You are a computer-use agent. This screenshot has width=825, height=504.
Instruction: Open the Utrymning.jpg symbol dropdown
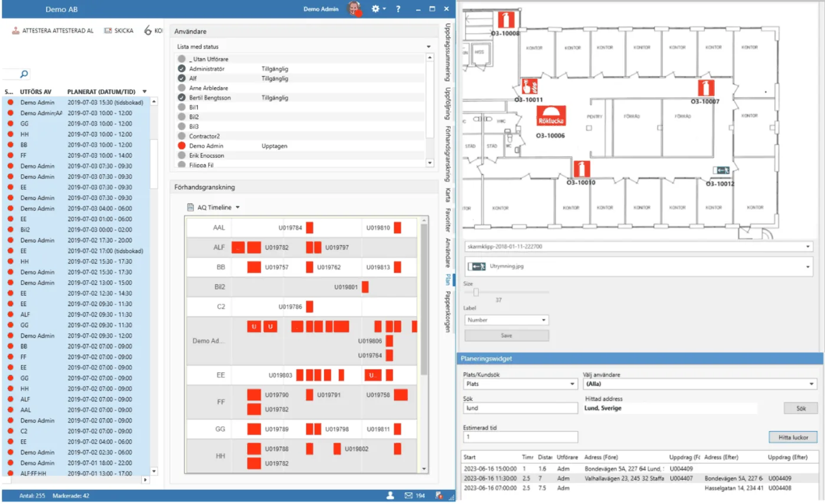click(639, 266)
